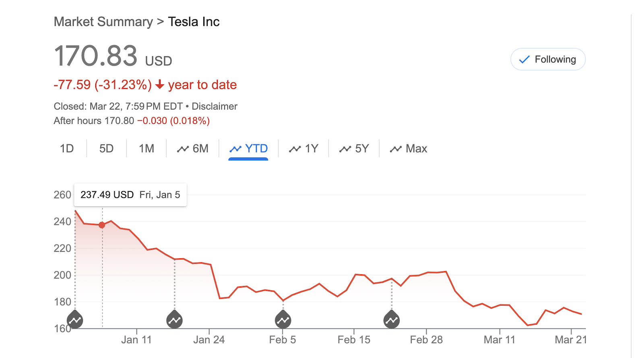The width and height of the screenshot is (644, 358).
Task: Select the YTD tab
Action: point(248,149)
